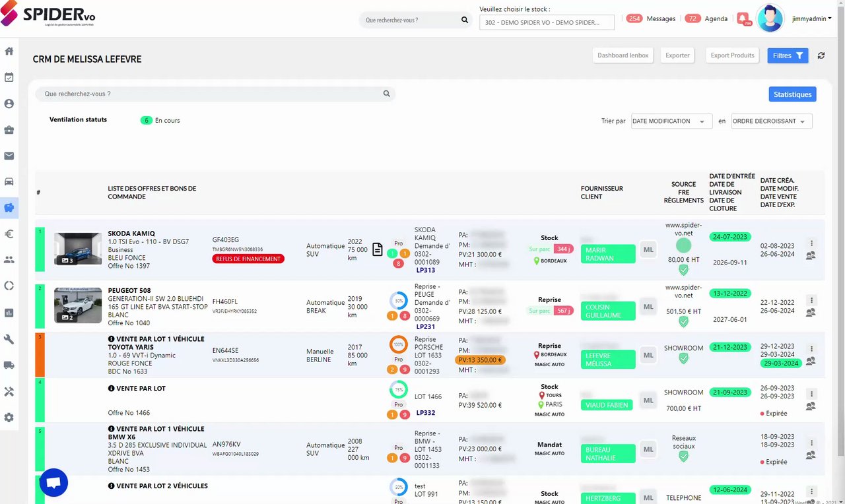Click the ML badge on Skoda Kamiq row
845x504 pixels.
tap(648, 250)
